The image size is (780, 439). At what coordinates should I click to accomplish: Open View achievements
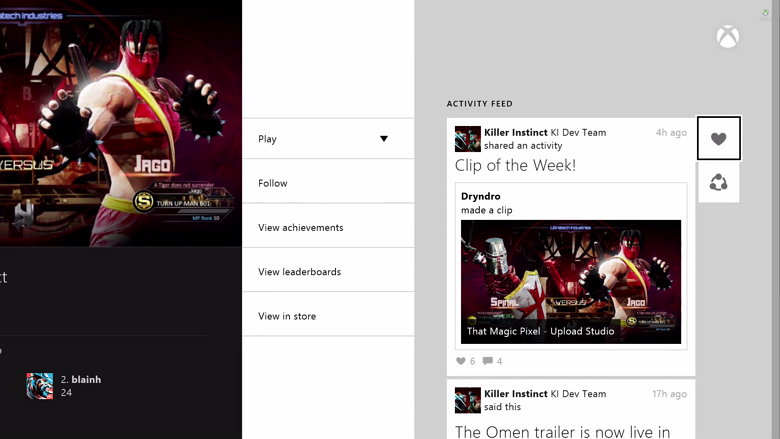pyautogui.click(x=328, y=227)
